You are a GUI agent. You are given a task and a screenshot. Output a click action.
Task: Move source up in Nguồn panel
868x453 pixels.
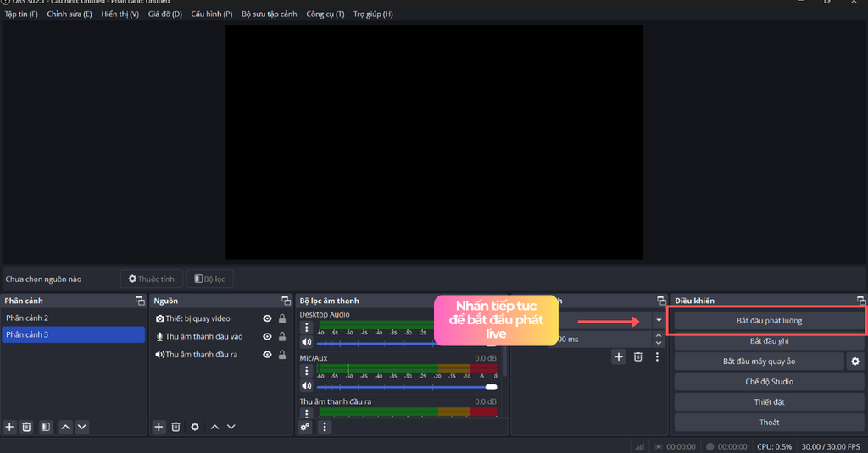tap(214, 427)
